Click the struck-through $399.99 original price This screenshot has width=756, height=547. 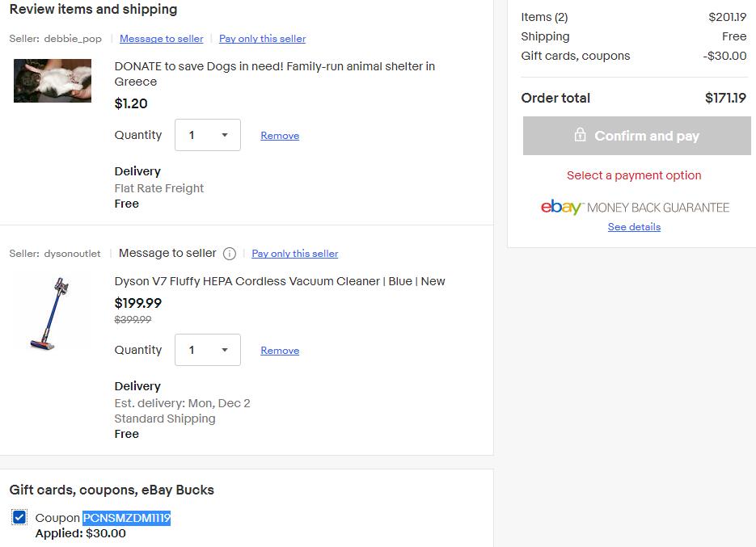pyautogui.click(x=133, y=319)
